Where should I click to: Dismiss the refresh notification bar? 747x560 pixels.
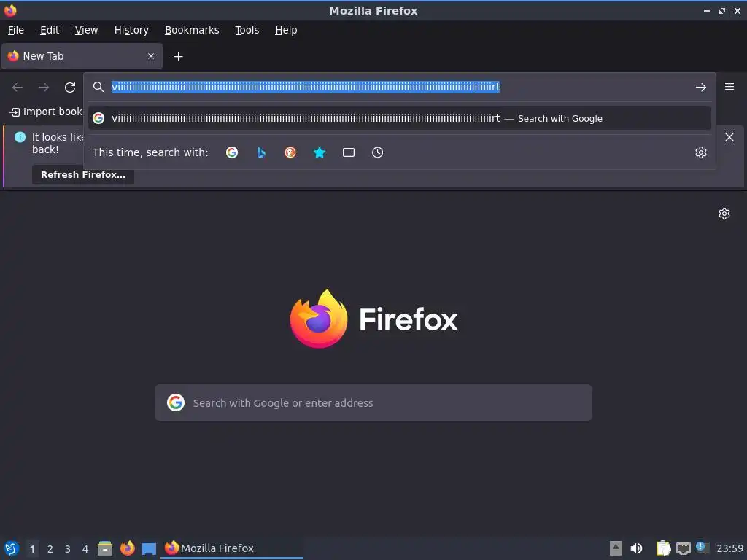(x=729, y=137)
